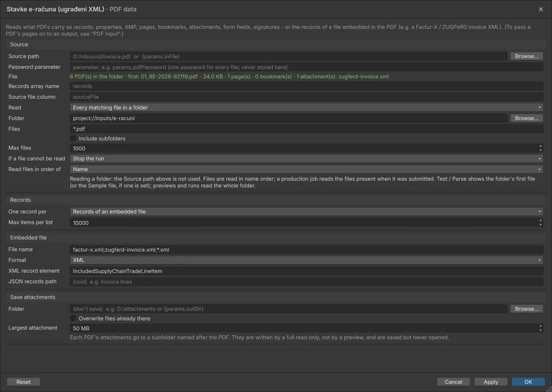Enable Include subfolders checkbox

tap(73, 139)
